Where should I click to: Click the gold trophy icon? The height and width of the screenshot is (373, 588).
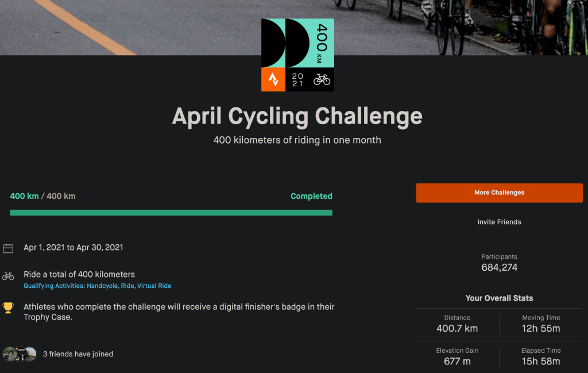[8, 307]
